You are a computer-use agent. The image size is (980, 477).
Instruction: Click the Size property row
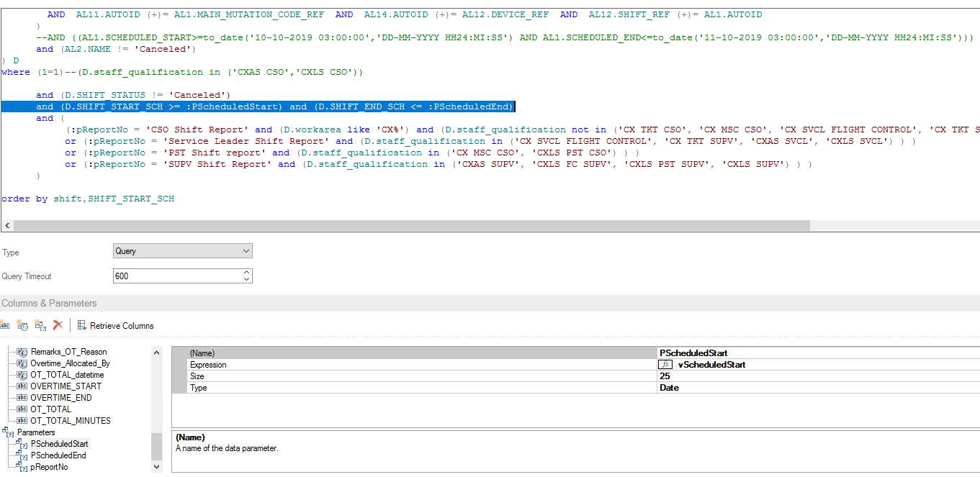coord(575,376)
